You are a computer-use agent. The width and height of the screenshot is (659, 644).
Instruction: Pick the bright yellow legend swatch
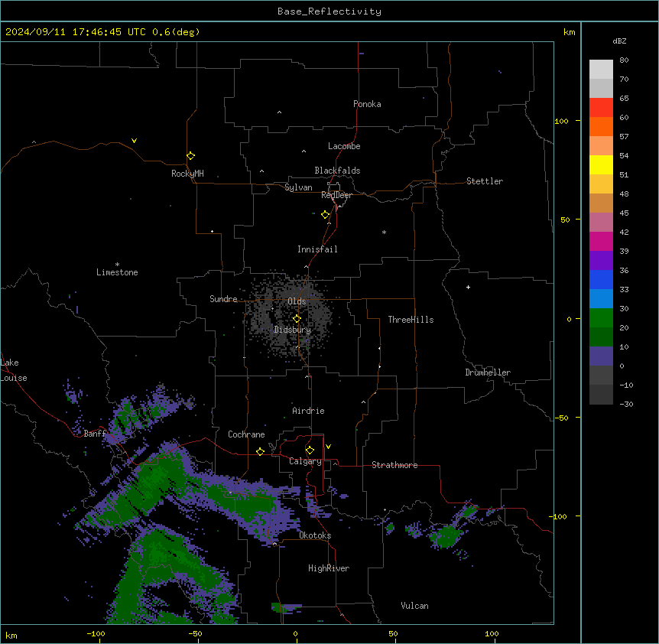click(x=601, y=164)
